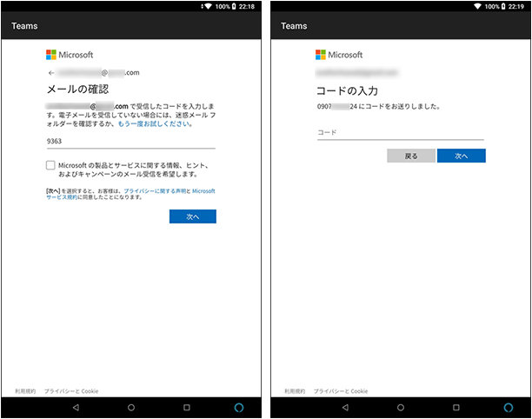Image resolution: width=532 pixels, height=419 pixels.
Task: Click プライバシーと Cookie on left screen
Action: (71, 391)
